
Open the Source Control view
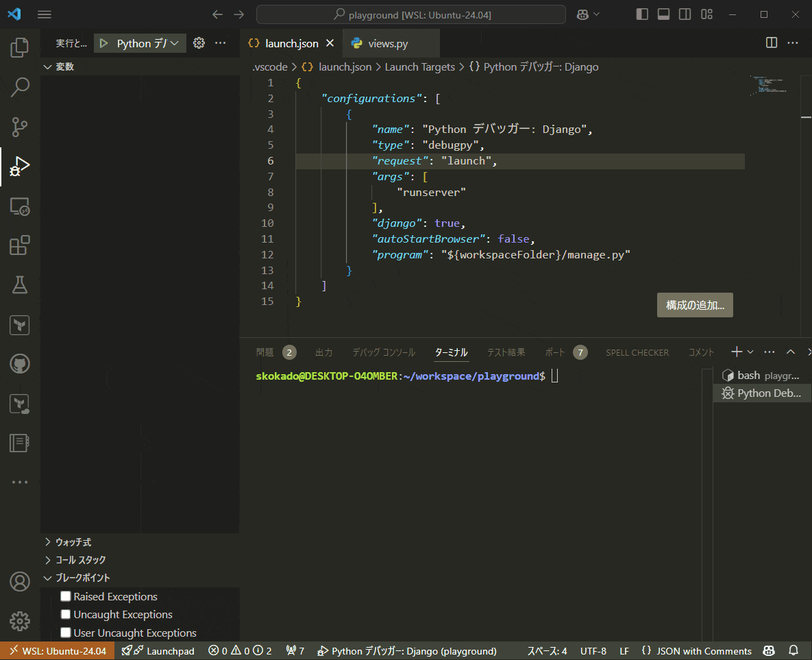tap(19, 127)
